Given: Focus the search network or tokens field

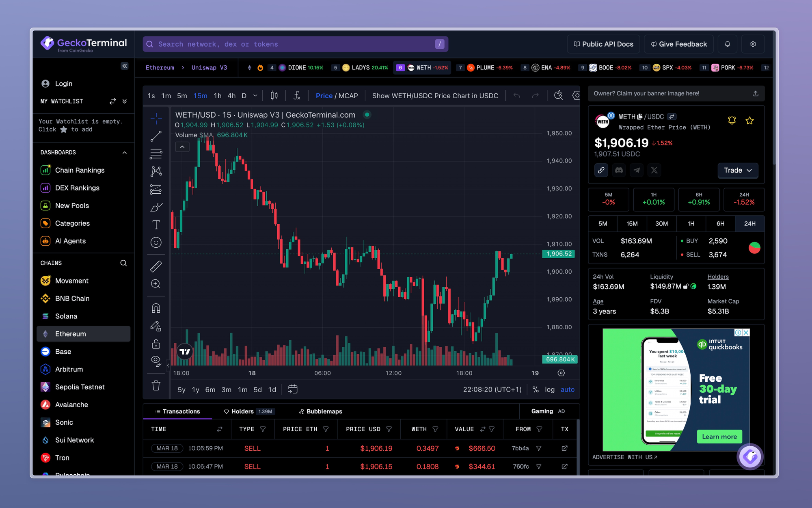Looking at the screenshot, I should point(295,44).
